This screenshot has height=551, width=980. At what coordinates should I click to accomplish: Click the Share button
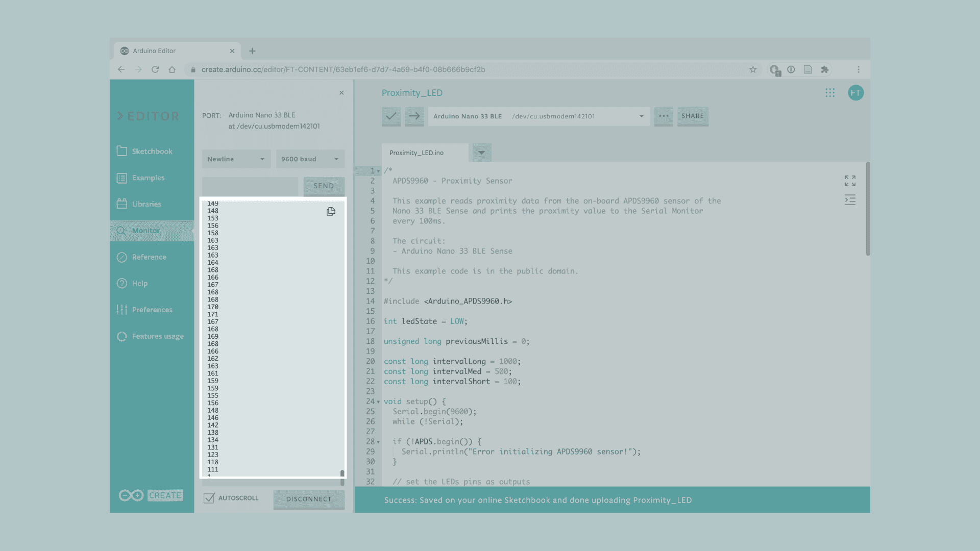pyautogui.click(x=693, y=116)
